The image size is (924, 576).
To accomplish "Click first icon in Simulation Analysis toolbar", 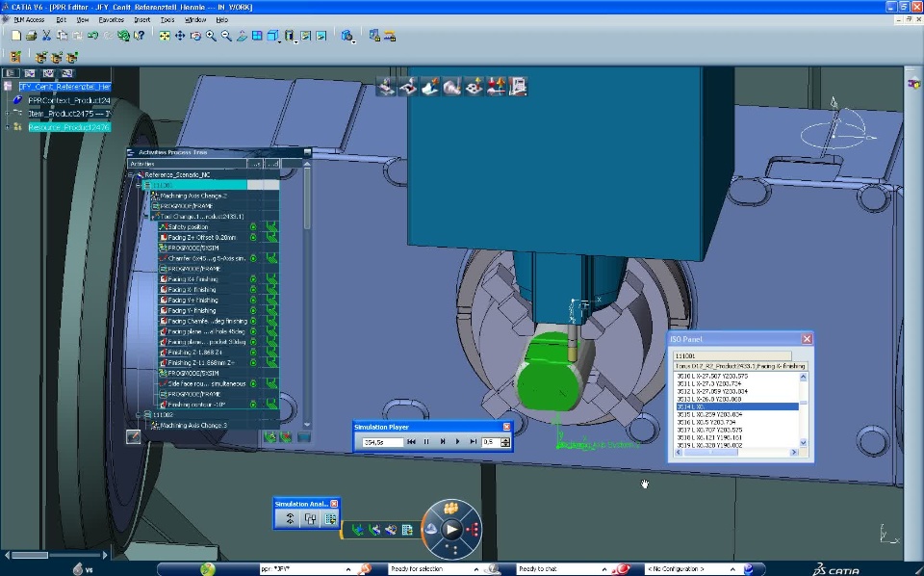I will [290, 519].
